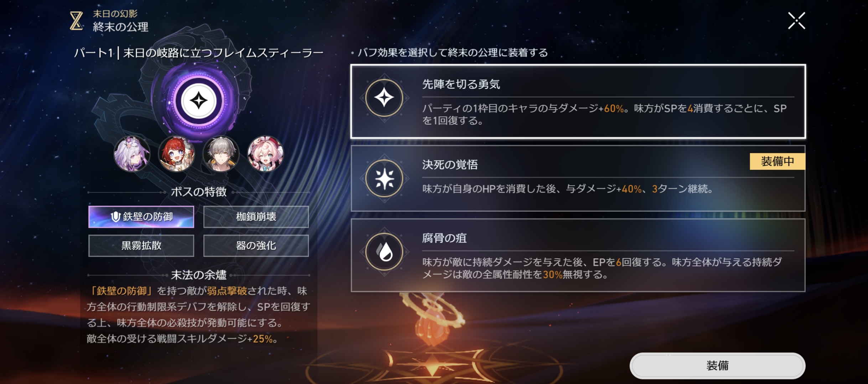
Task: Select the red-haired character portrait
Action: pos(176,154)
